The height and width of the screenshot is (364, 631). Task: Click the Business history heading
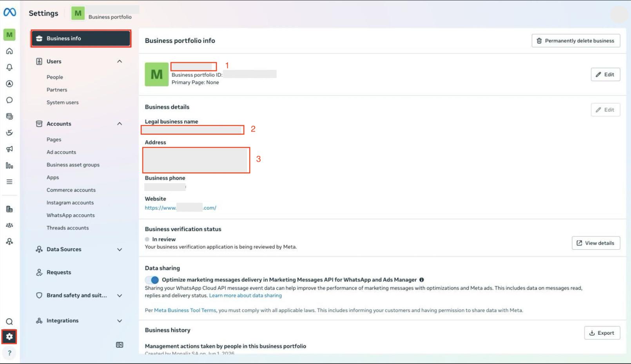pos(168,330)
